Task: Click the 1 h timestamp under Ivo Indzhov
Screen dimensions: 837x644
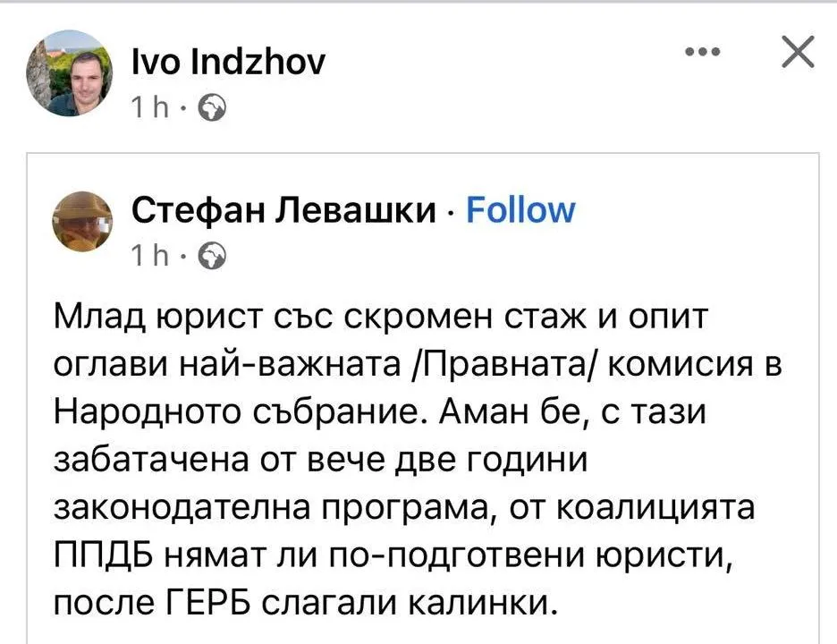Action: 148,108
